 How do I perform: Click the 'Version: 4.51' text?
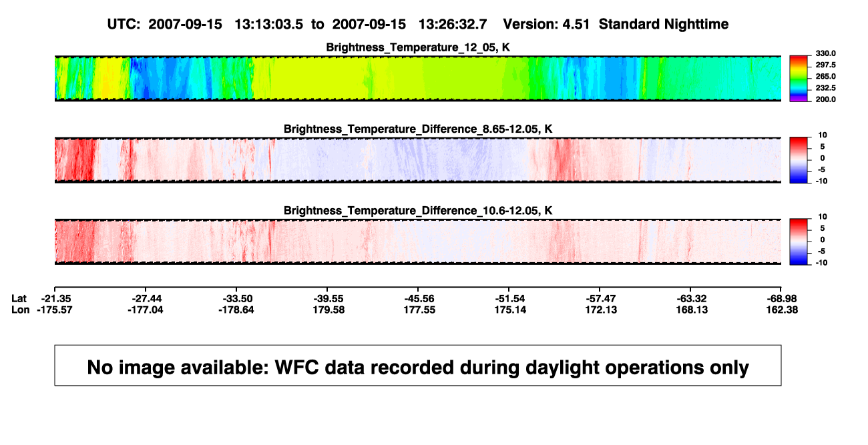coord(547,24)
